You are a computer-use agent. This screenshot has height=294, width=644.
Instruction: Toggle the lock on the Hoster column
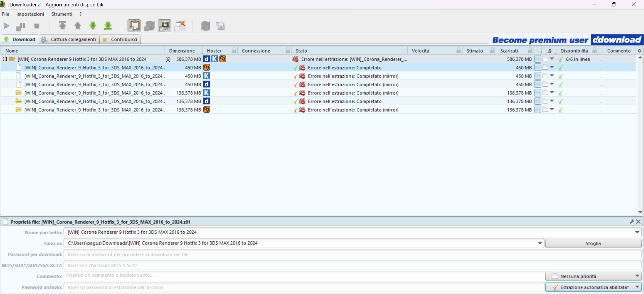(234, 51)
